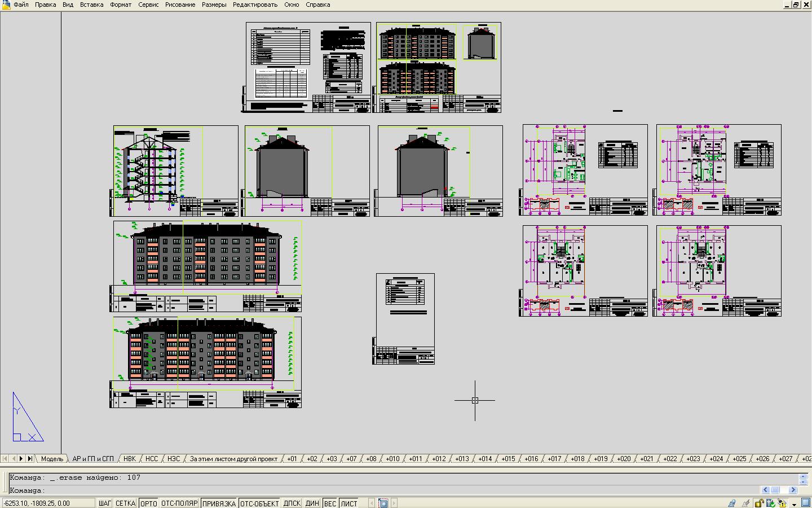The image size is (812, 508).
Task: Jump to the last layout tab arrow
Action: [x=30, y=459]
